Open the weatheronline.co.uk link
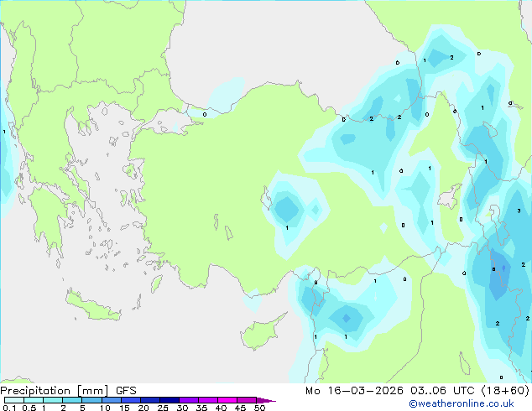 [x=462, y=403]
